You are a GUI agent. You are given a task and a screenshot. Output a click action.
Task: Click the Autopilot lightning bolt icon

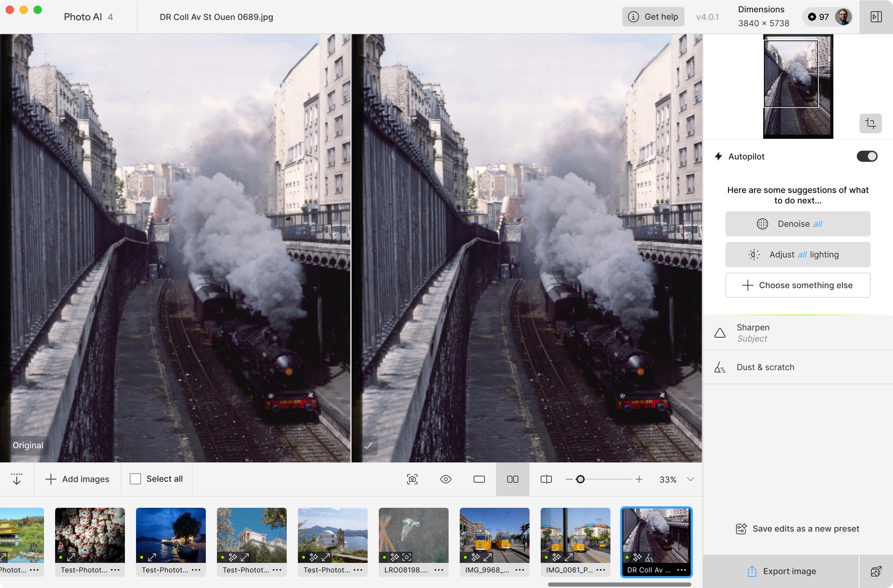pos(718,157)
